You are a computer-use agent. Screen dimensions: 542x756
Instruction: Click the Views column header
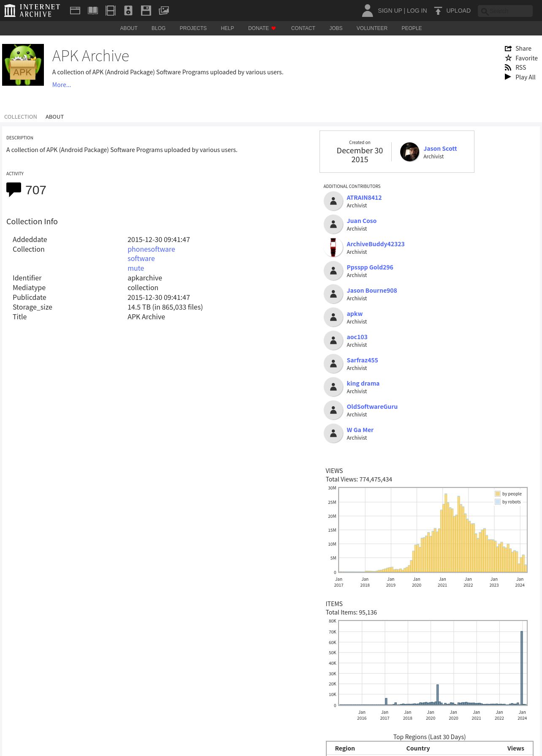point(515,748)
